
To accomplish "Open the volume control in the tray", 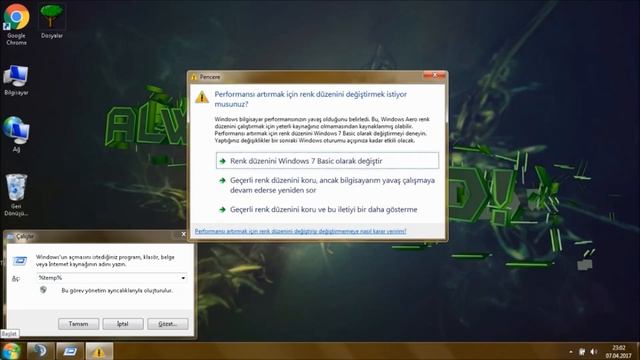I will [594, 352].
